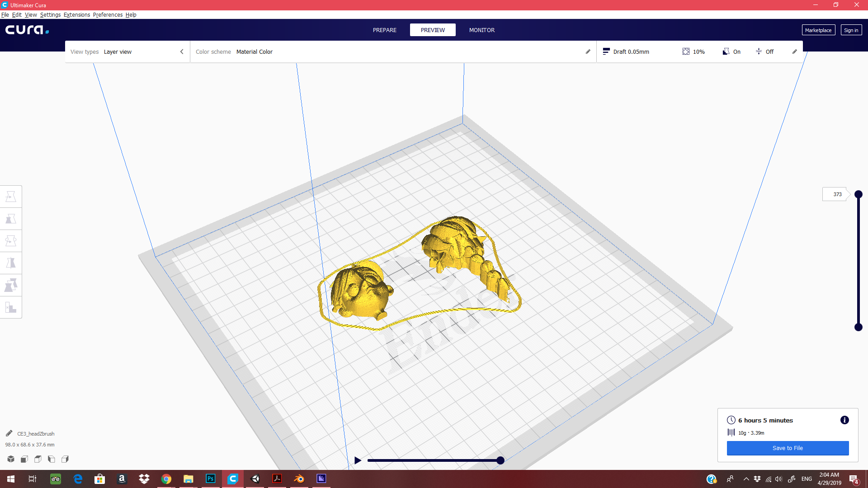Click the Save to File button

point(788,448)
